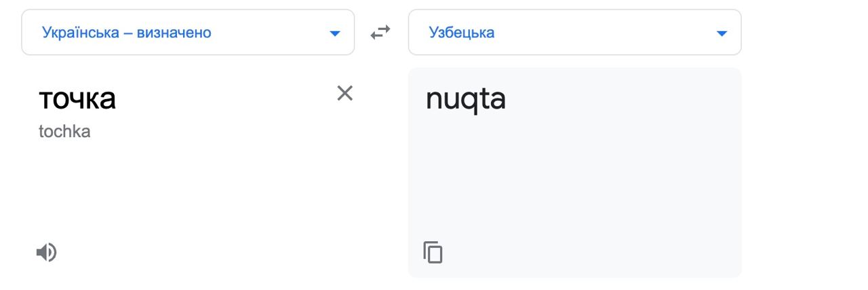Click the gray translation result panel
868x290 pixels.
pos(574,173)
